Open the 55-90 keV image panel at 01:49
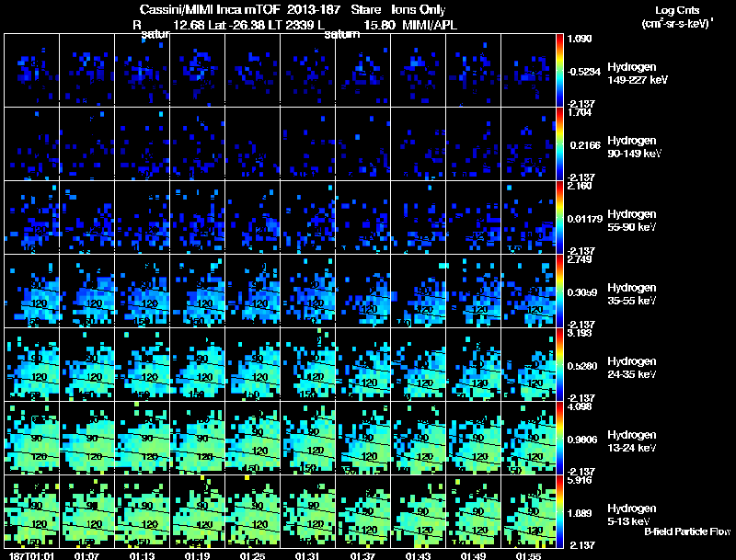This screenshot has height=560, width=736. tap(473, 218)
